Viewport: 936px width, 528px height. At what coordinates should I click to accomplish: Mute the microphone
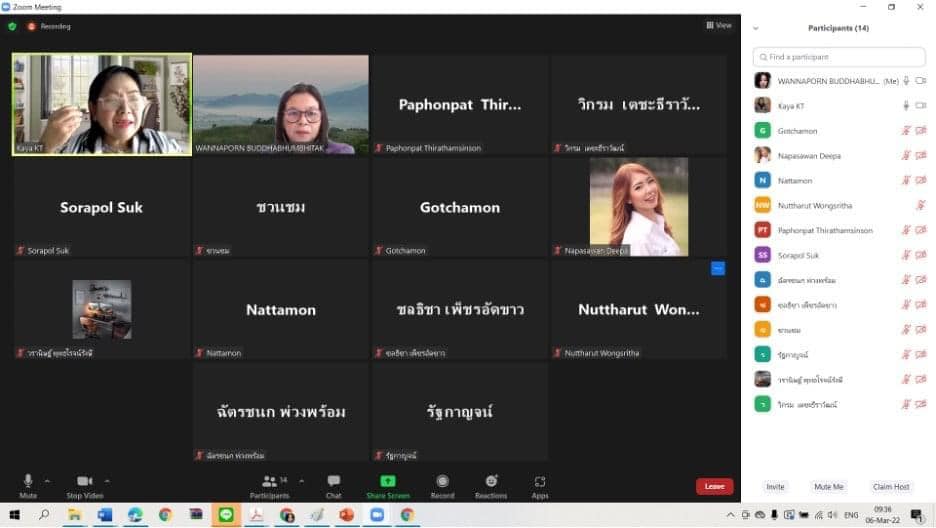28,481
